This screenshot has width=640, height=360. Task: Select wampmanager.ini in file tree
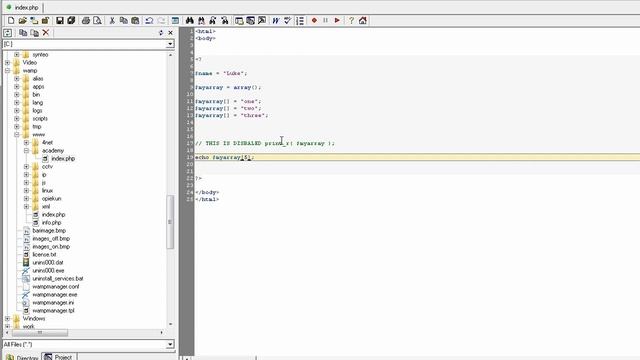point(53,302)
